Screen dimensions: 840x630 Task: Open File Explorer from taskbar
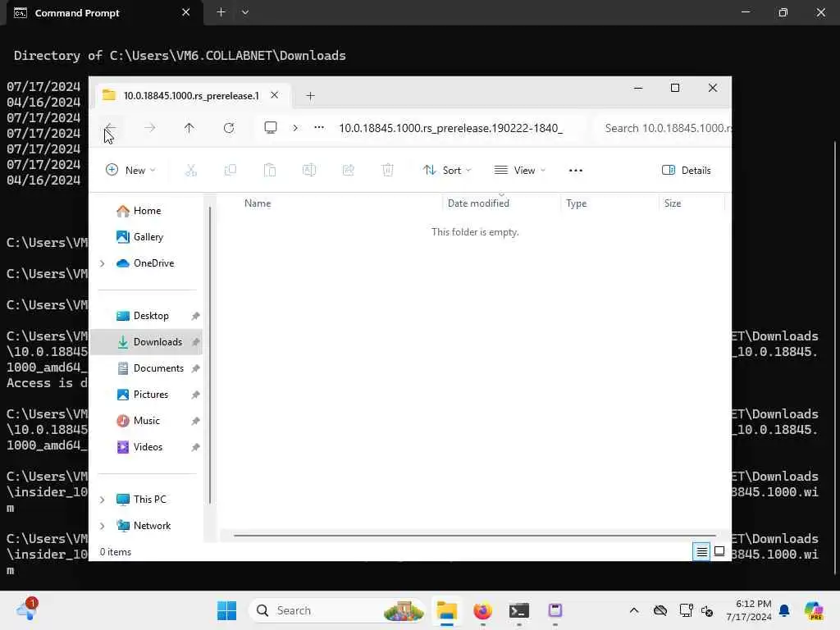point(447,610)
